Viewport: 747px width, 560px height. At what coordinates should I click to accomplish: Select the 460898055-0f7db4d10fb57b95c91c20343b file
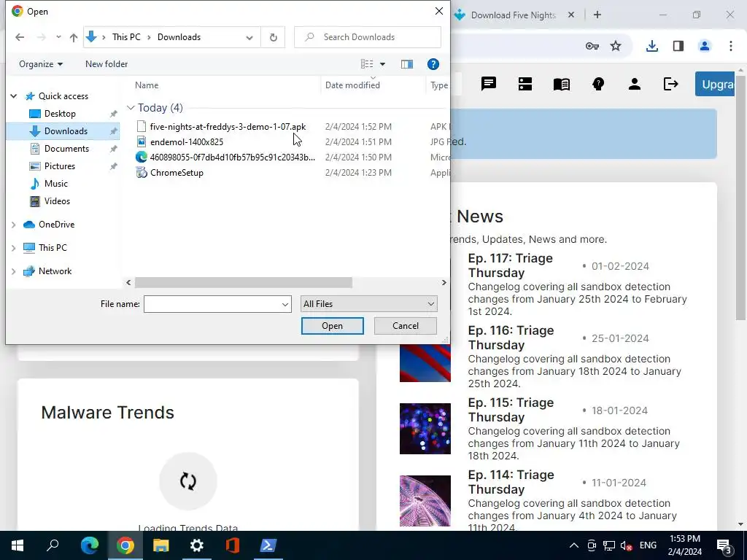coord(232,157)
